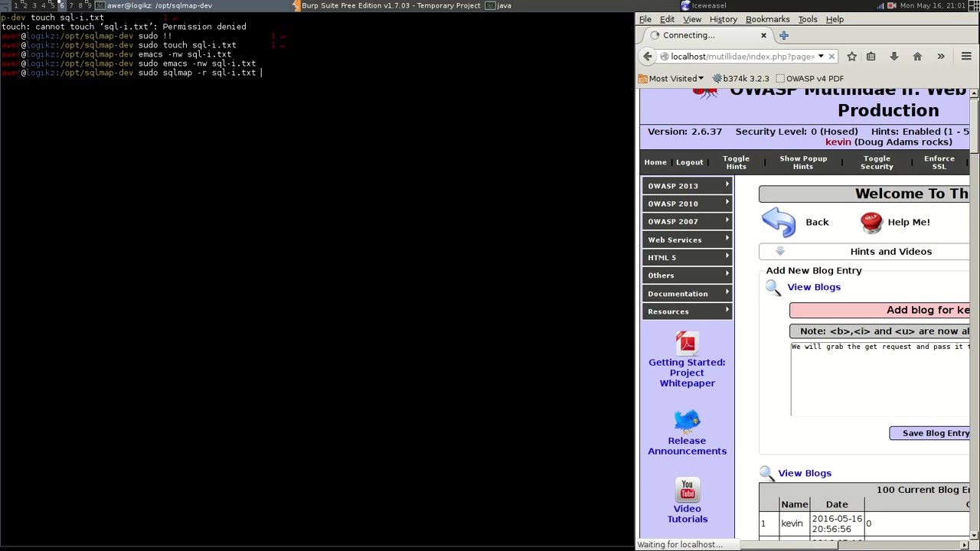Open the Bookmarks menu in Iceweasel

767,19
